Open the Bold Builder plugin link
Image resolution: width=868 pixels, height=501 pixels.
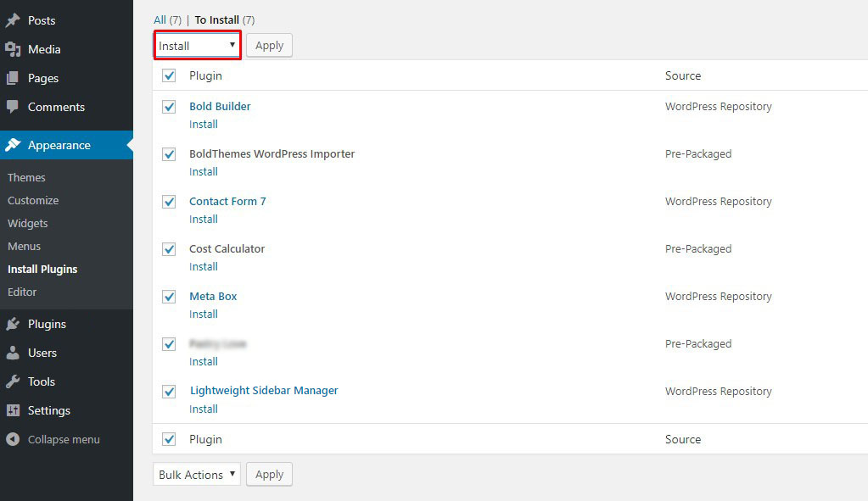[220, 106]
